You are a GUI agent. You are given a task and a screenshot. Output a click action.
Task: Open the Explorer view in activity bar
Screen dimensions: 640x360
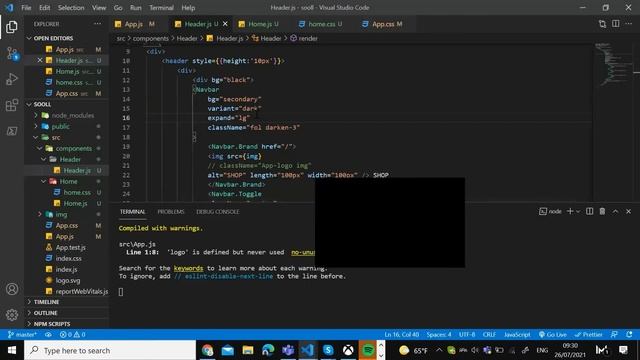point(12,27)
